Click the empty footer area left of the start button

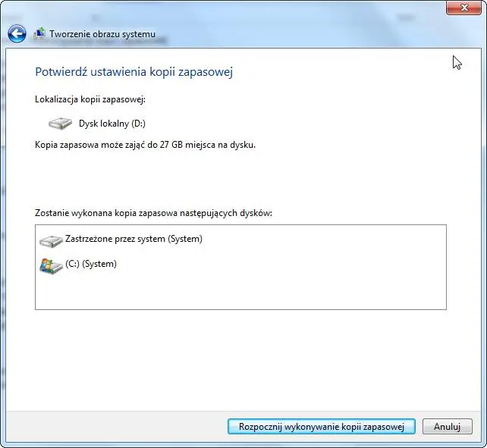(114, 426)
